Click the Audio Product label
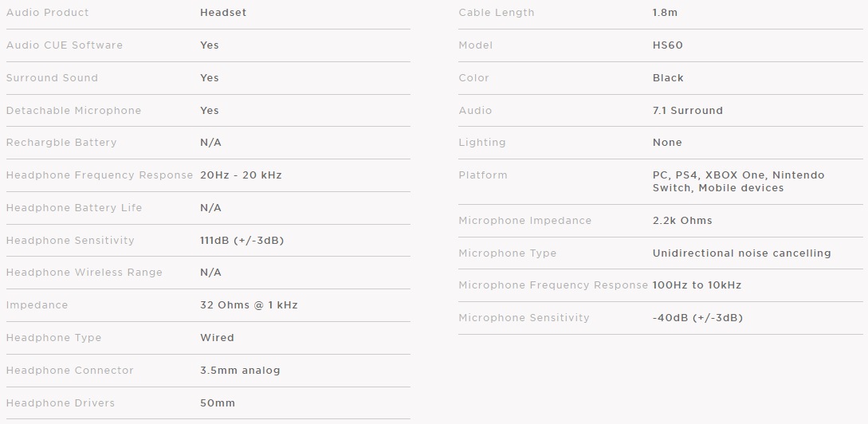 coord(47,13)
